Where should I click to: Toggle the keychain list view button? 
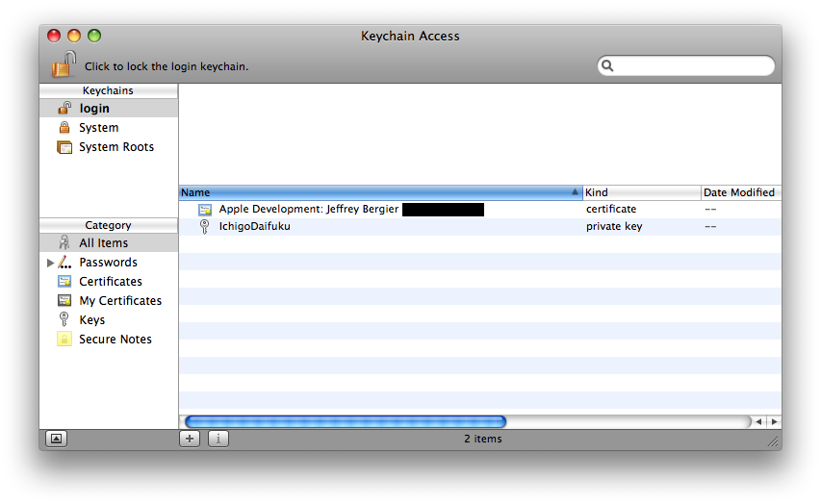[x=56, y=439]
